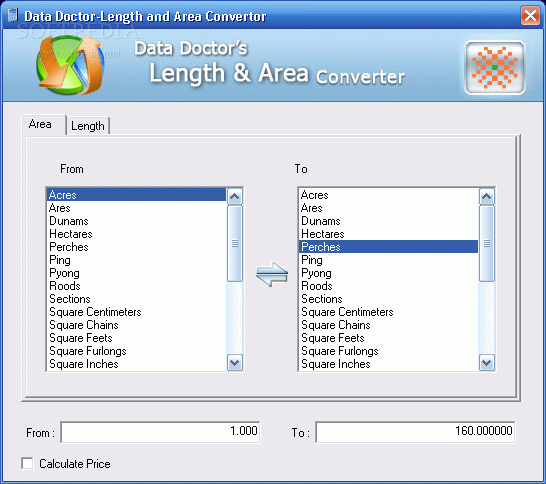This screenshot has height=484, width=546.
Task: Select Roods in the From list
Action: click(136, 286)
